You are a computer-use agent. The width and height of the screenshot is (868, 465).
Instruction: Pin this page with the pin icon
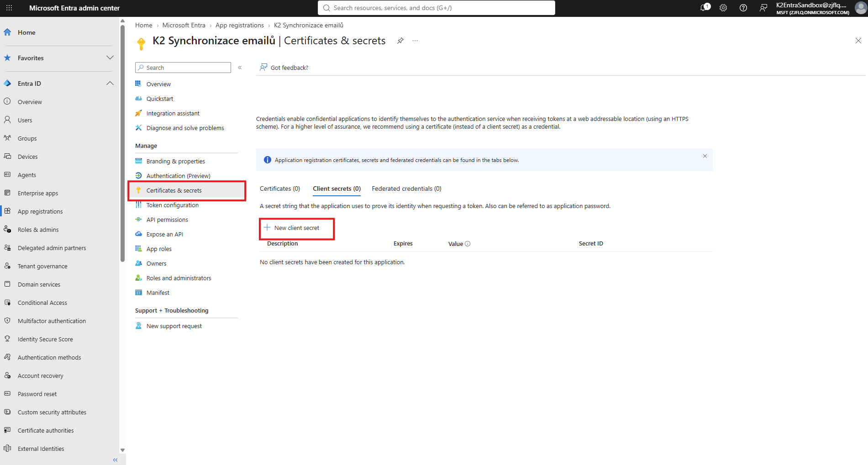(400, 41)
